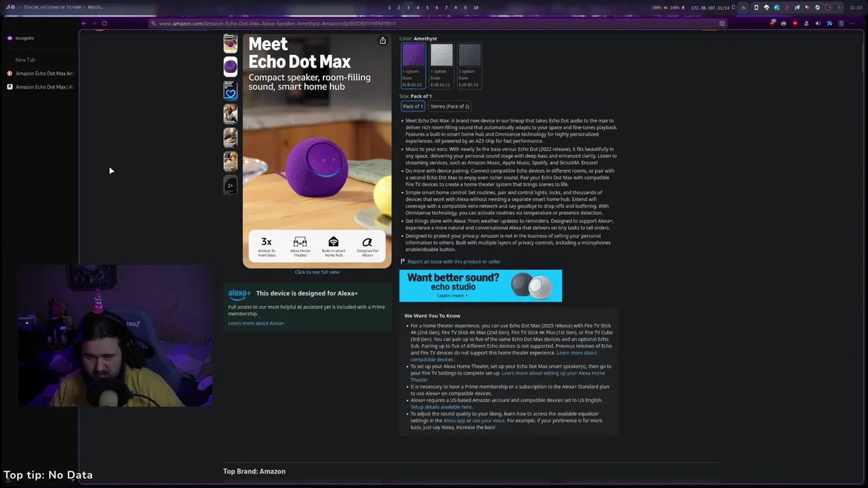Click the red play-button extension icon
868x488 pixels.
795,24
